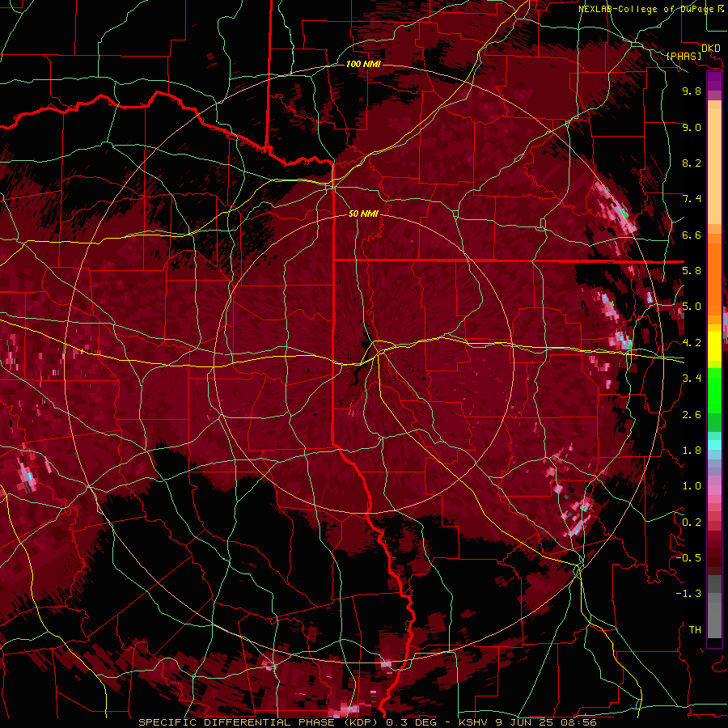Click the Specific Differential Phase (KDP) caption
Image resolution: width=728 pixels, height=728 pixels.
[x=260, y=722]
